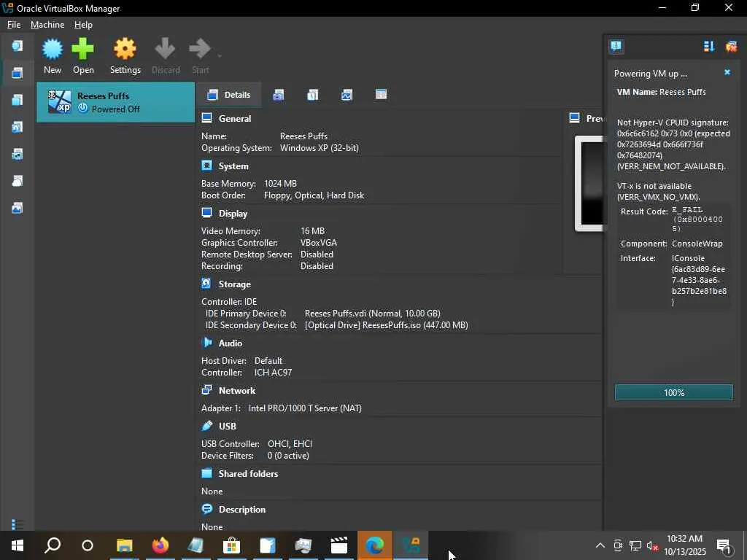Viewport: 747px width, 560px height.
Task: Click the 'Floppy, Optical, Hard Disk' boot order
Action: (x=314, y=195)
